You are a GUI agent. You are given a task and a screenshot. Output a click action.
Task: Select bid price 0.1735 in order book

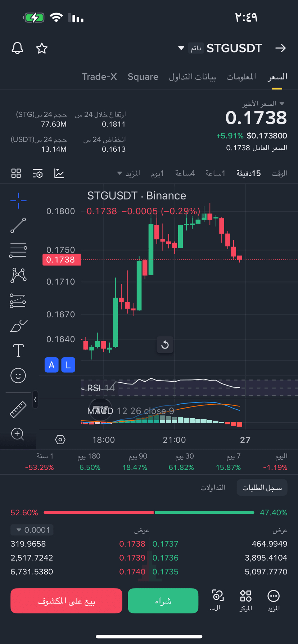166,571
